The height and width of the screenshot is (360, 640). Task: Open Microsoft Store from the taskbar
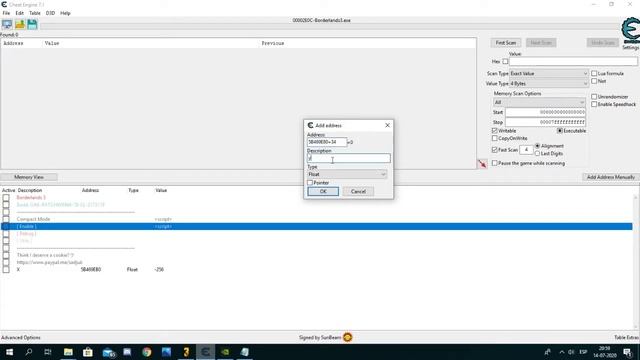pyautogui.click(x=87, y=352)
